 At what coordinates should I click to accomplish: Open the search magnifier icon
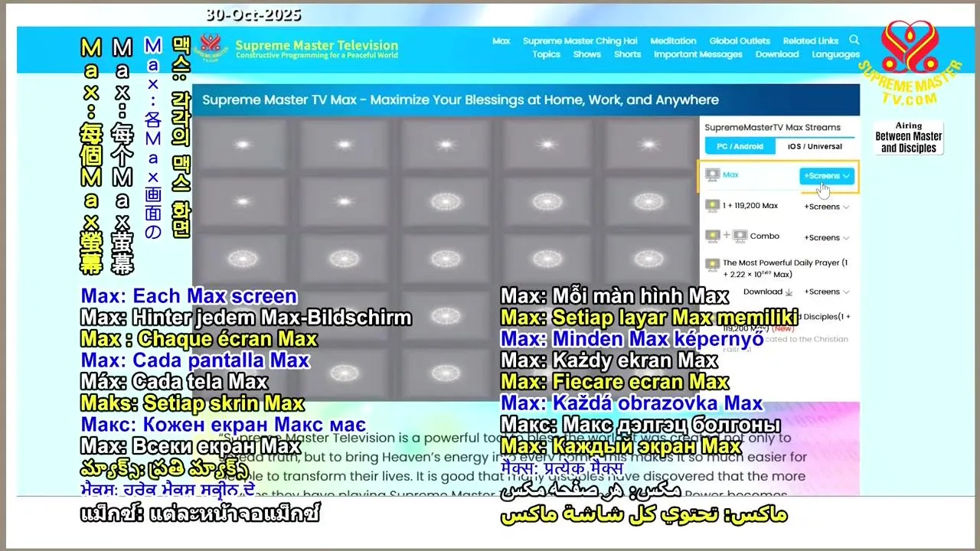coord(854,40)
